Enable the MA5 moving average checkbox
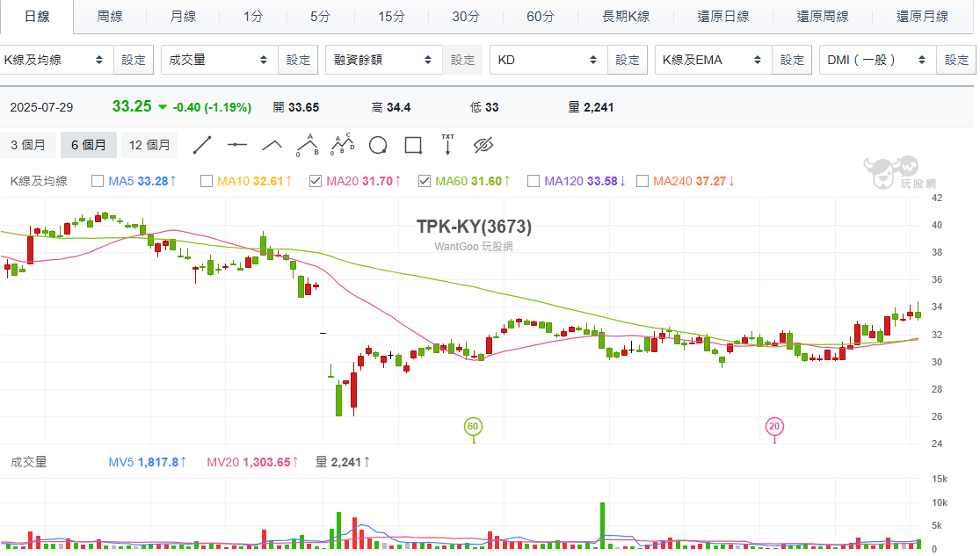This screenshot has height=556, width=980. click(98, 181)
